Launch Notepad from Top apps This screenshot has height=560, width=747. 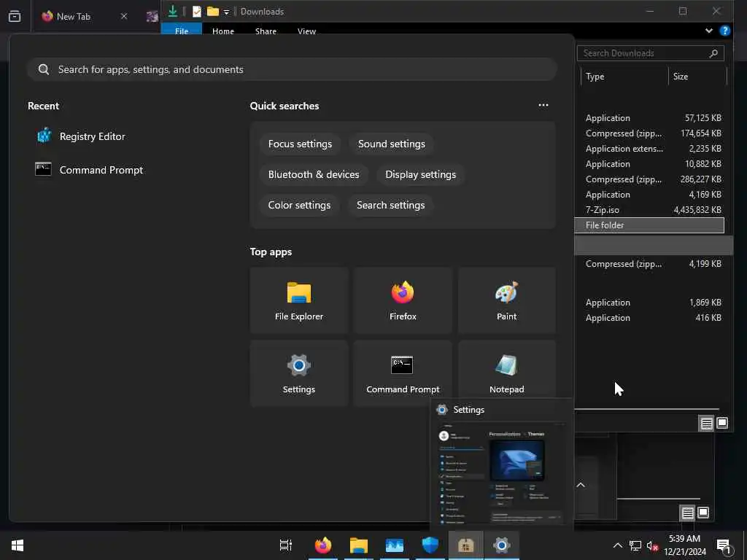tap(506, 370)
